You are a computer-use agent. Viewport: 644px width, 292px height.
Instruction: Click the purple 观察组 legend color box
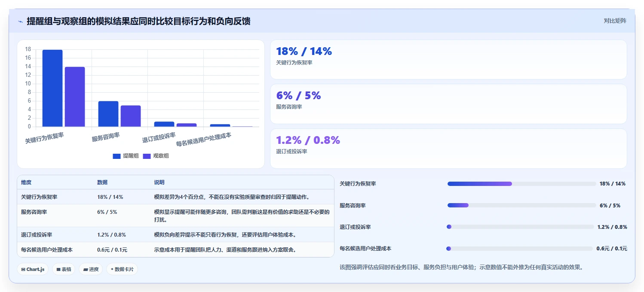point(147,156)
